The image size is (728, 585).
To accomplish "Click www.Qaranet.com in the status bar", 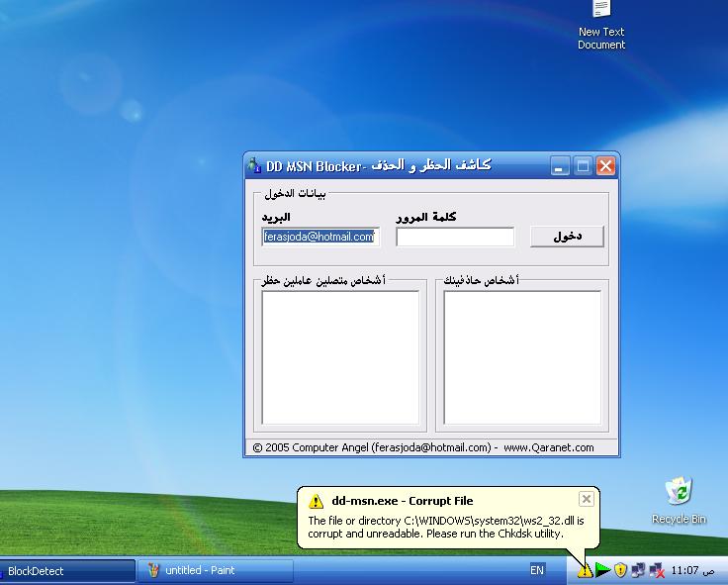I will [548, 447].
